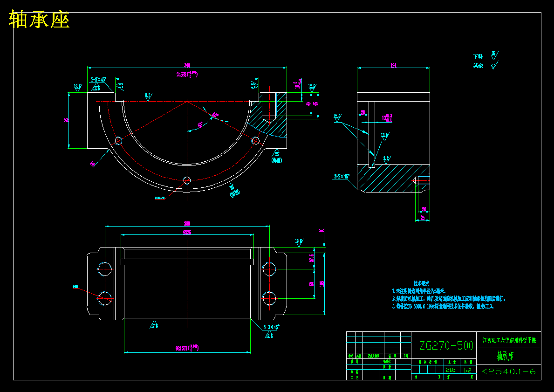This screenshot has height=392, width=554.
Task: Click the 280 dimension above the plan view
Action: point(187,223)
